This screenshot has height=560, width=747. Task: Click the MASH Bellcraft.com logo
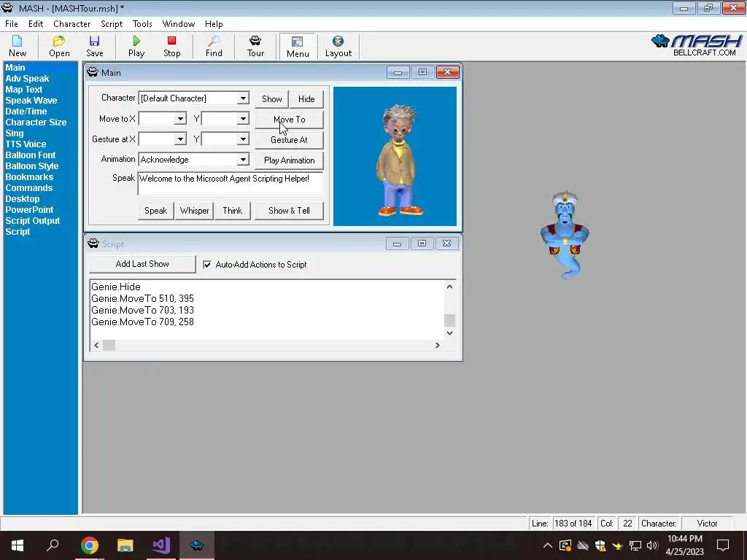pos(697,46)
